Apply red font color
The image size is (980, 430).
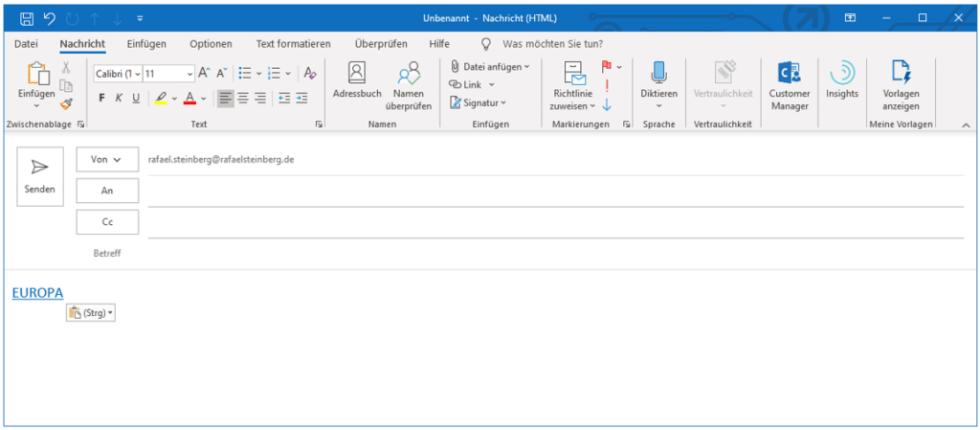[190, 98]
